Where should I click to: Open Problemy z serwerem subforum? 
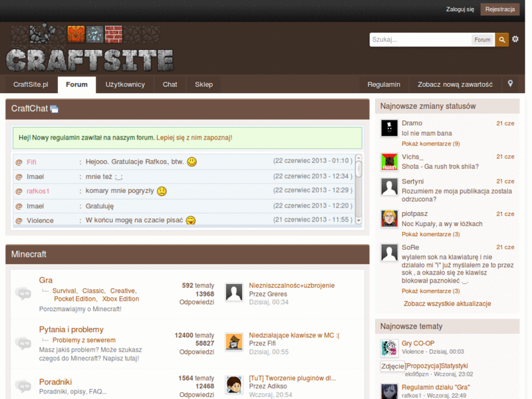point(84,340)
